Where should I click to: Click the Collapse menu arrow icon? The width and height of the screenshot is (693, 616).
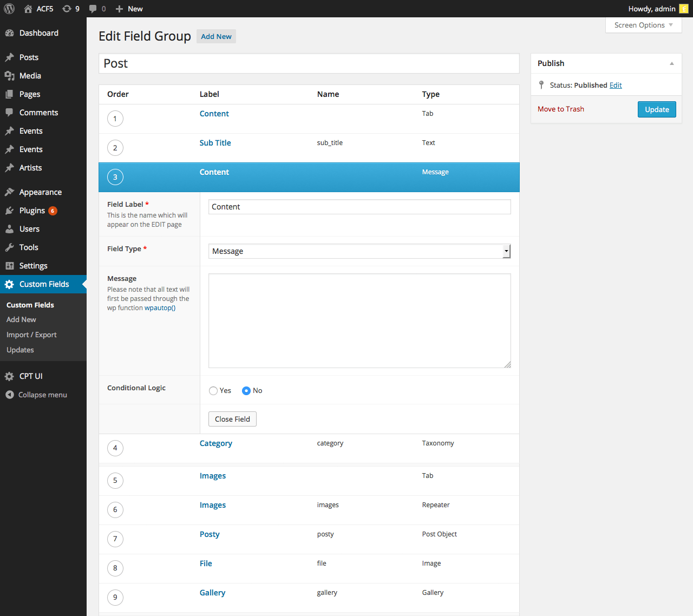point(9,395)
